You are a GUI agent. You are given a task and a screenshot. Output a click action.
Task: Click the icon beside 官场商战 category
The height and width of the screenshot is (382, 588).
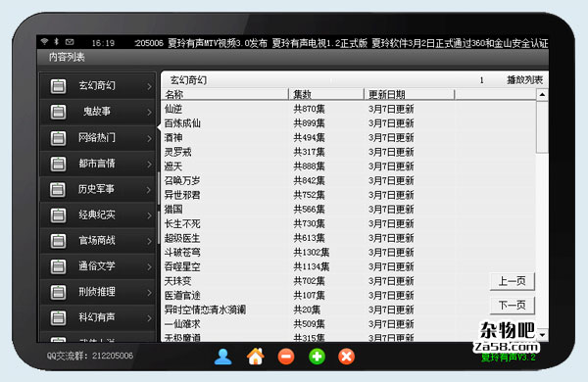click(58, 241)
